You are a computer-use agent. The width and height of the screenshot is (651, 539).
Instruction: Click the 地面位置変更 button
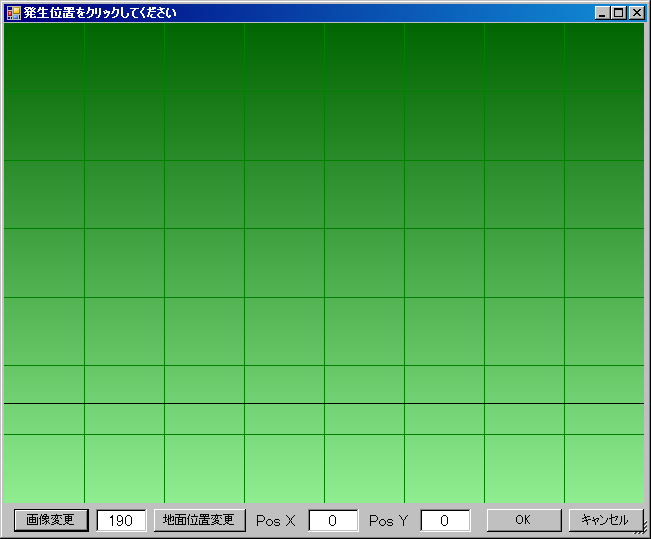(200, 520)
